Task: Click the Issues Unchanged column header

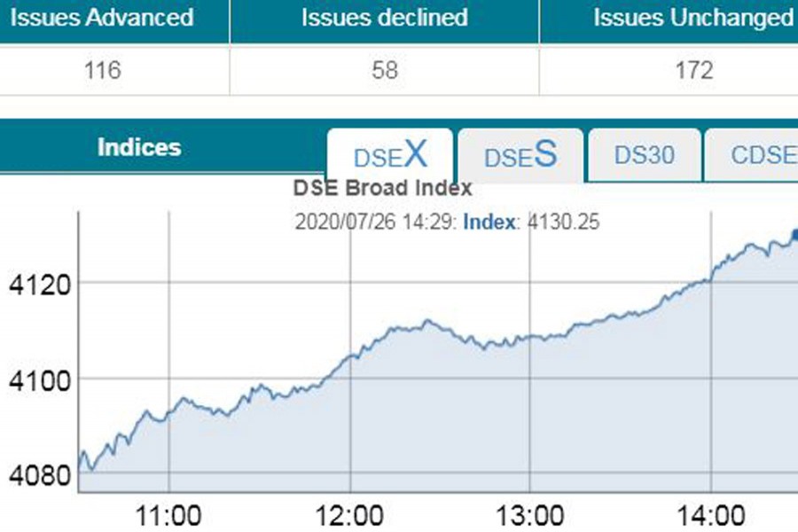Action: point(692,18)
